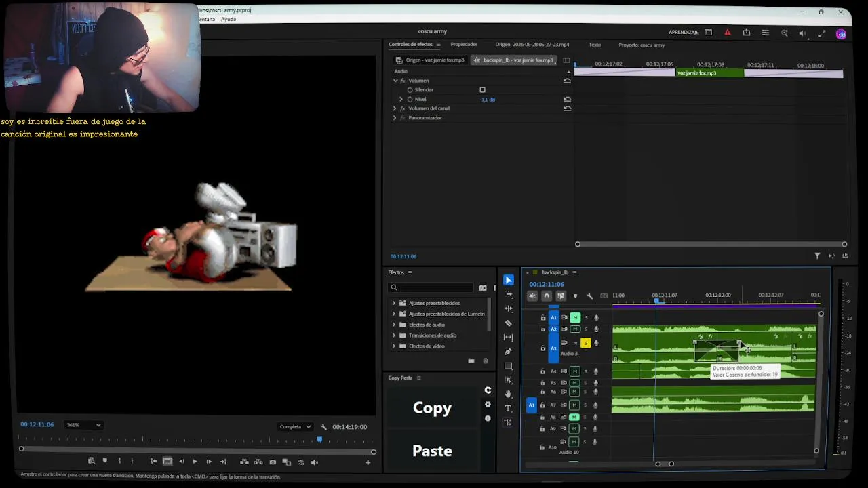
Task: Click the Program monitor playhead marker
Action: coord(319,440)
